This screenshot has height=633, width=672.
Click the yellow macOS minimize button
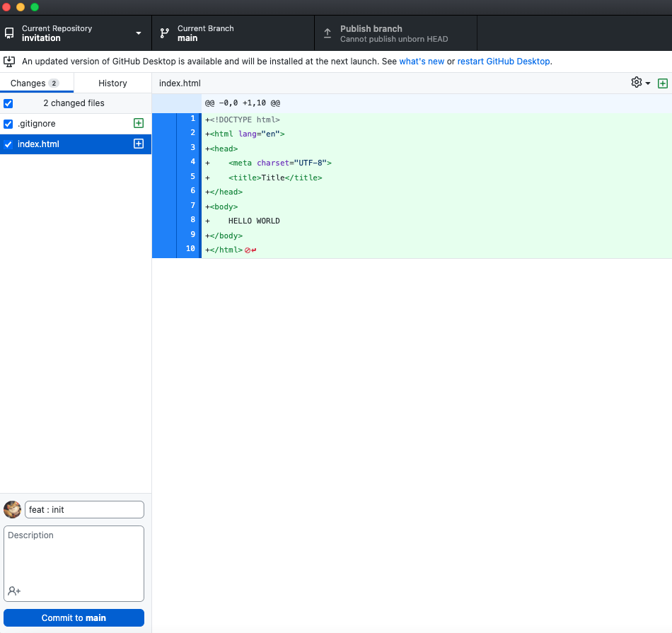point(20,7)
